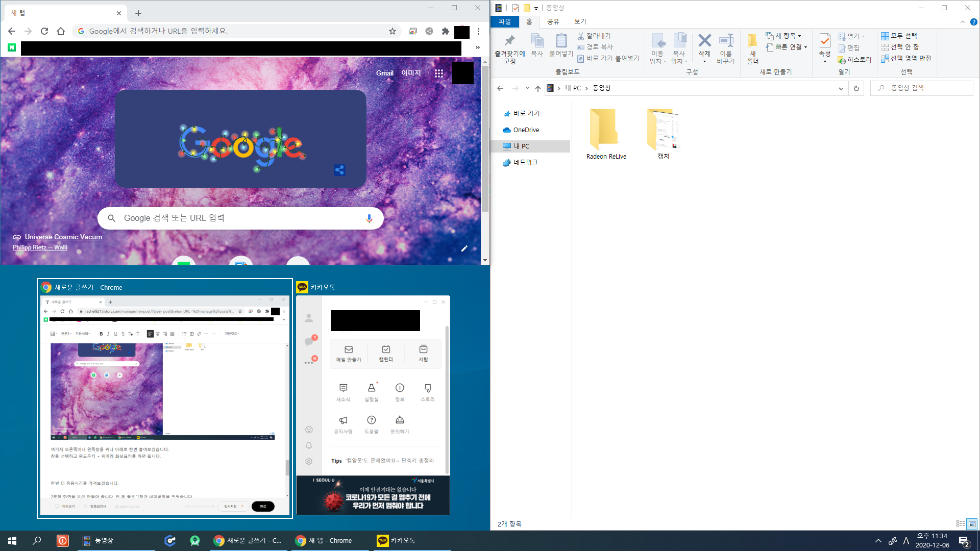Screen dimensions: 980x551
Task: Select the KakaoTalk window thumbnail
Action: [373, 398]
